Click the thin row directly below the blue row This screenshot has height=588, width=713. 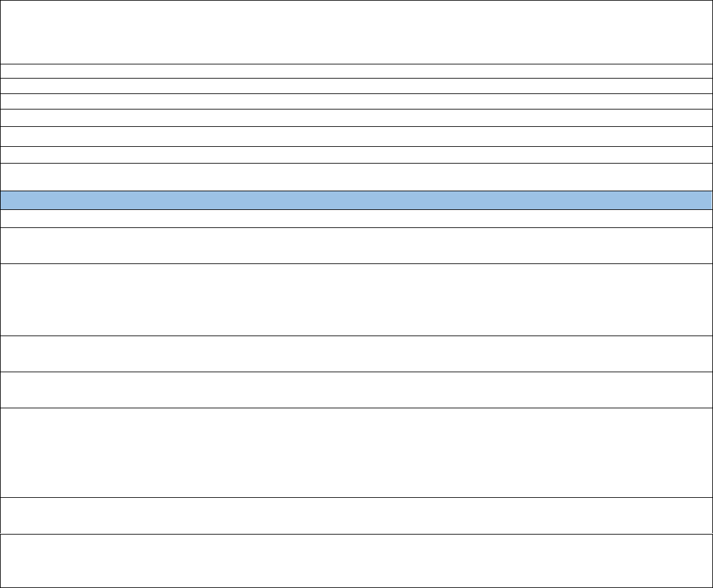pos(356,219)
